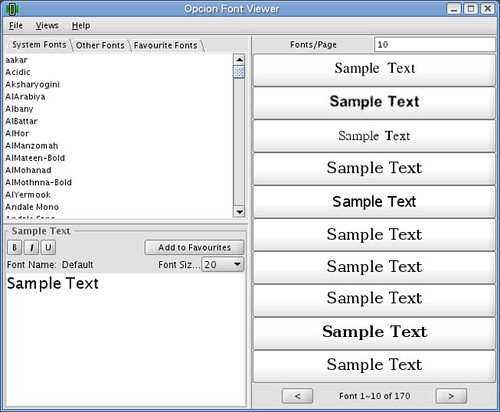500x412 pixels.
Task: Select the AlHor font
Action: pos(119,133)
